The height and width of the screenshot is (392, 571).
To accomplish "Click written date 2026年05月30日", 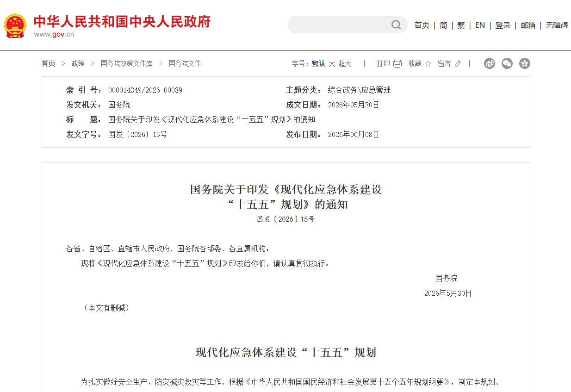I will (x=354, y=105).
